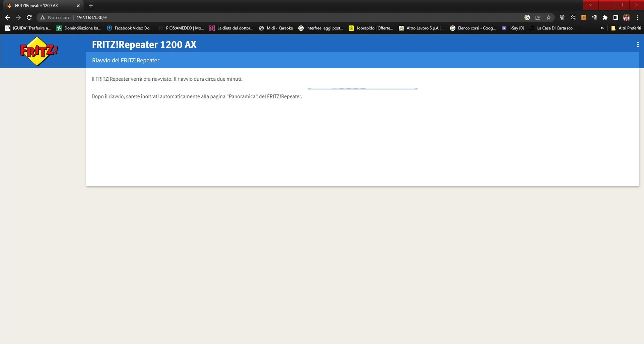Image resolution: width=644 pixels, height=344 pixels.
Task: Open the 'Altri Preferiti' bookmarks folder
Action: pyautogui.click(x=626, y=28)
